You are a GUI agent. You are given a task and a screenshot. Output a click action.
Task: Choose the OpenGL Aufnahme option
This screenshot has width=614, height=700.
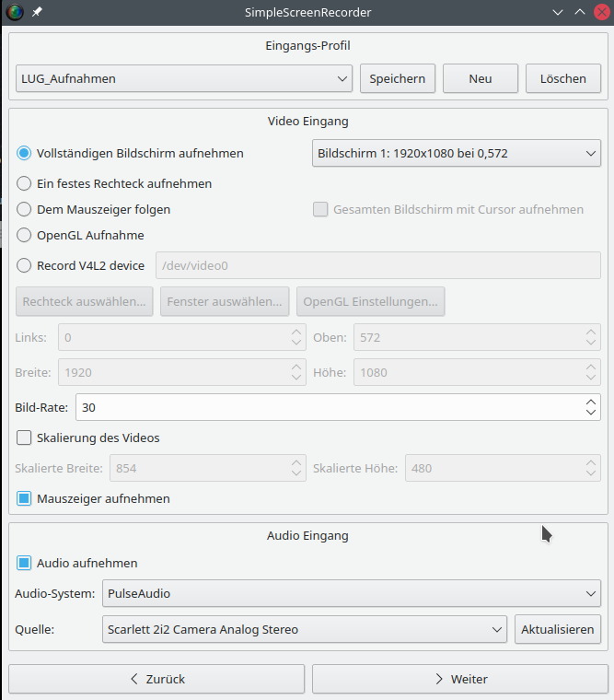click(25, 235)
